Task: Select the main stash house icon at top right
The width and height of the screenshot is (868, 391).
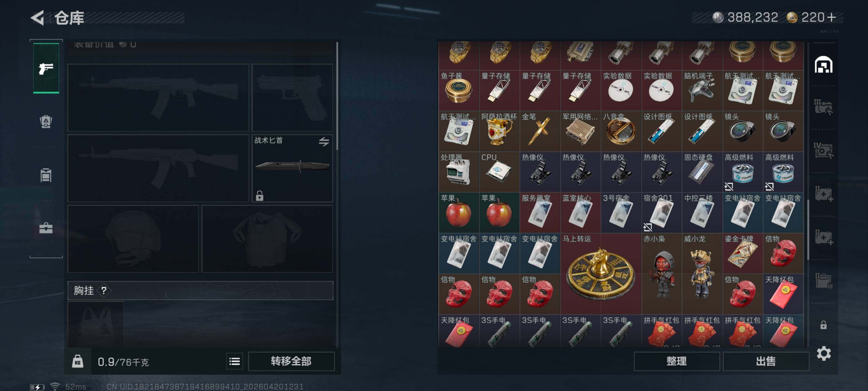Action: pos(824,65)
